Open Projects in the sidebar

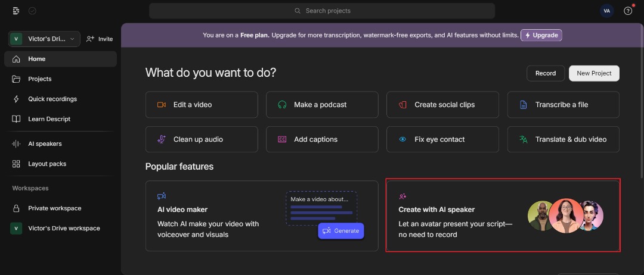tap(60, 79)
